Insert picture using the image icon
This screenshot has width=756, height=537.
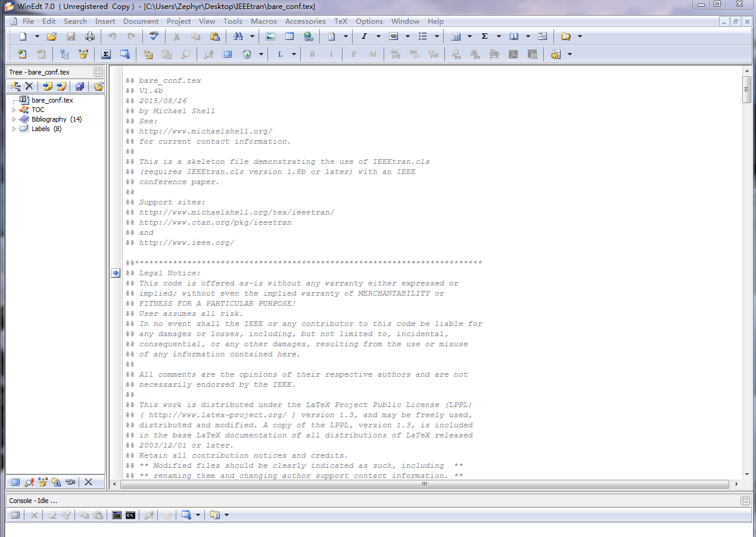[x=270, y=36]
